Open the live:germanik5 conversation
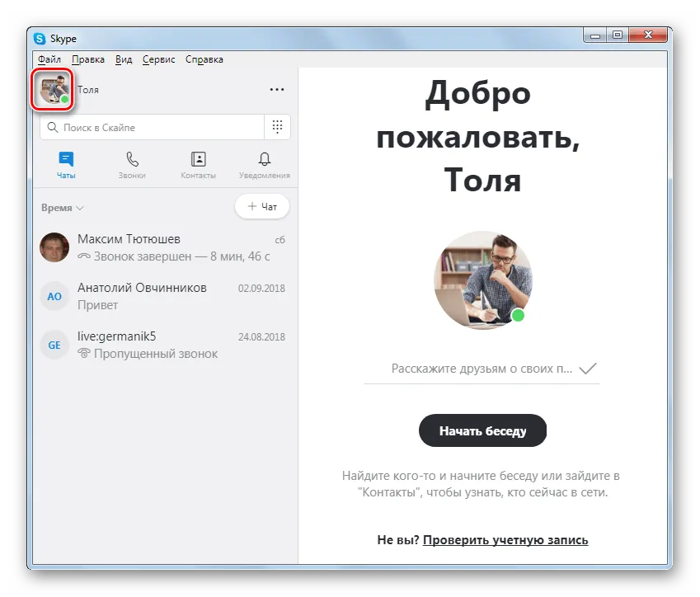 coord(165,345)
